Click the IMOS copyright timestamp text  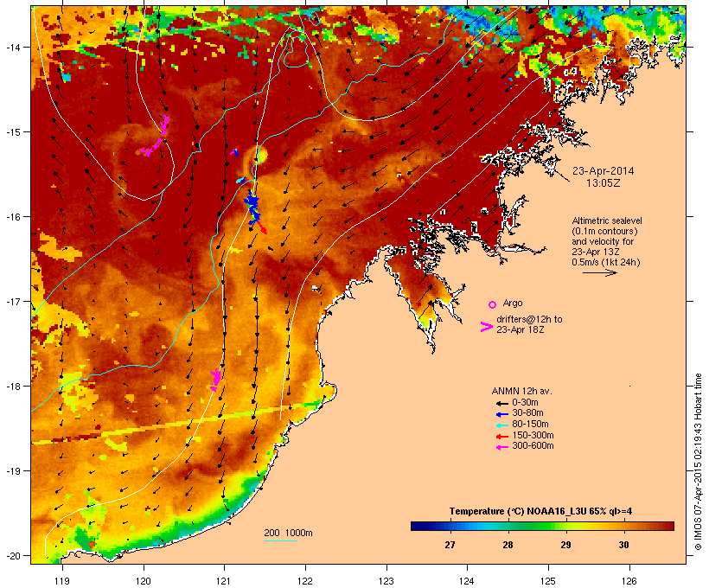point(698,462)
